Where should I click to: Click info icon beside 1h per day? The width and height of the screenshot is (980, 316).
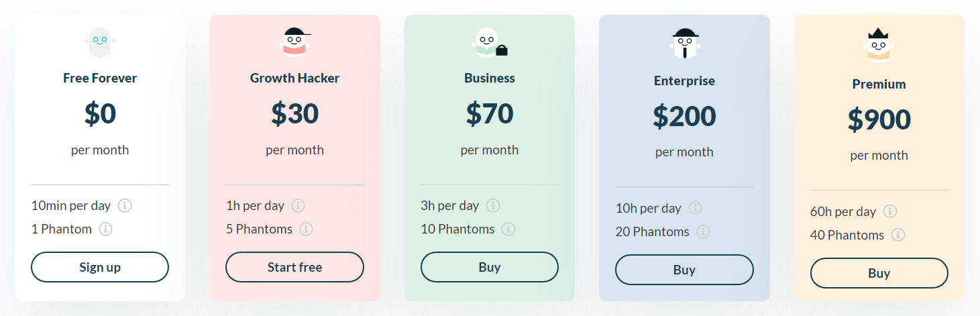click(x=298, y=205)
